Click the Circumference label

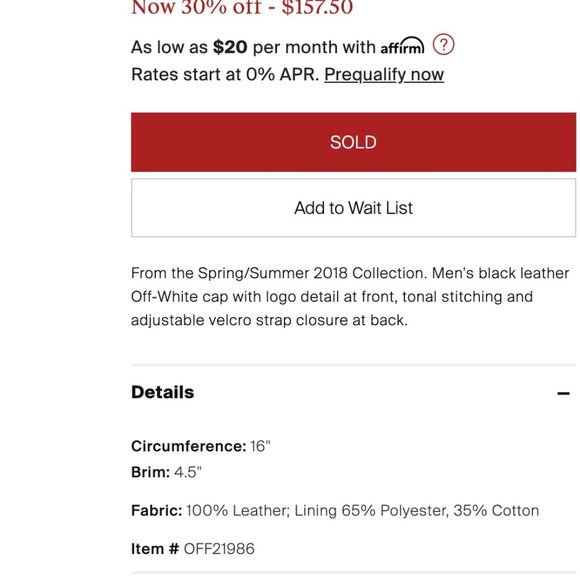(x=189, y=446)
